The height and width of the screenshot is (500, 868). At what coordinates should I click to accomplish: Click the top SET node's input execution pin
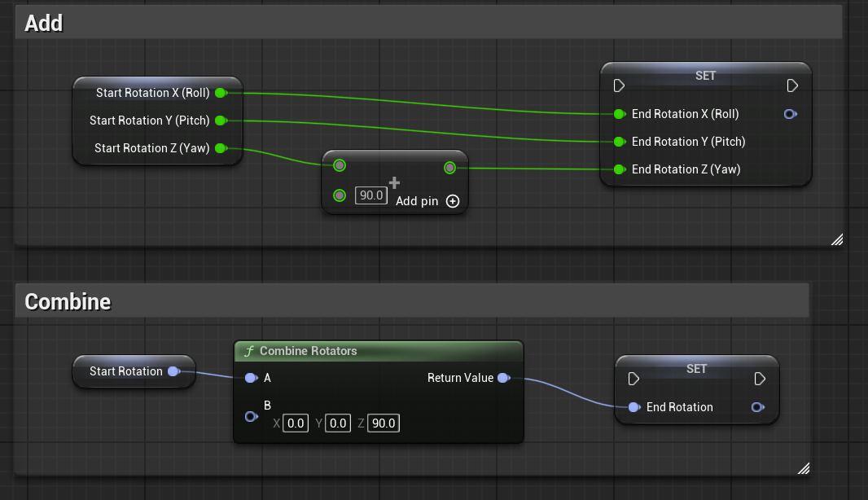coord(620,86)
